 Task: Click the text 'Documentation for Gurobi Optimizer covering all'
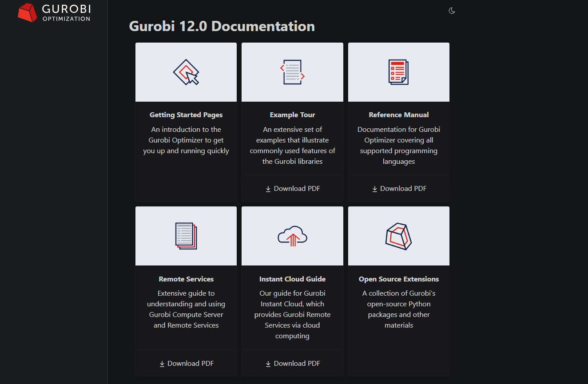coord(399,135)
